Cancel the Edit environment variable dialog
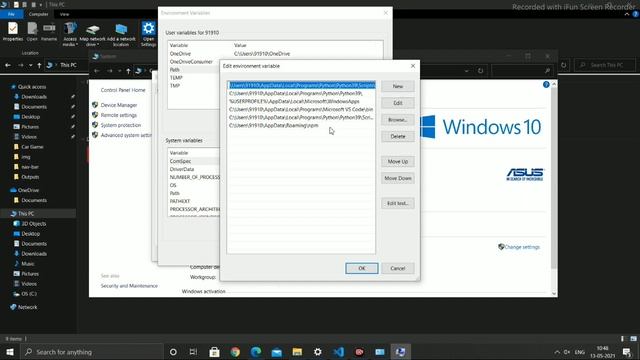 tap(398, 268)
